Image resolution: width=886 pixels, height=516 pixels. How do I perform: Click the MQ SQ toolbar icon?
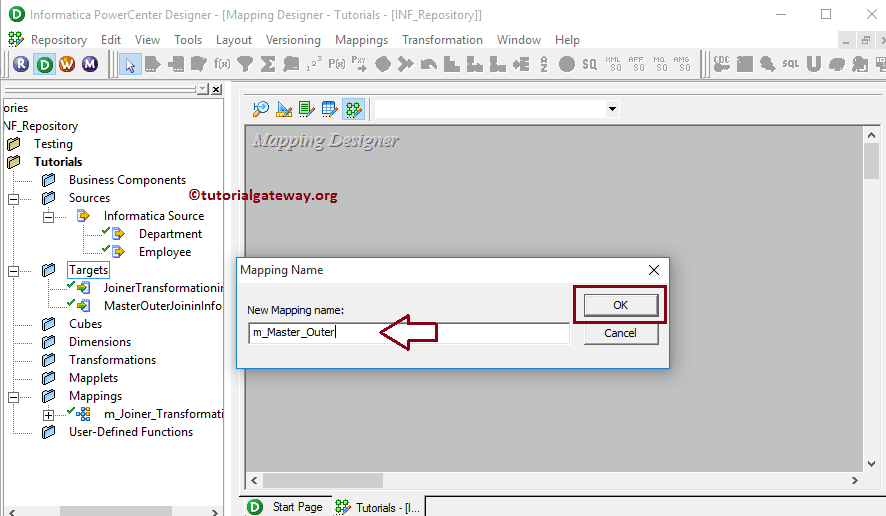pos(659,64)
